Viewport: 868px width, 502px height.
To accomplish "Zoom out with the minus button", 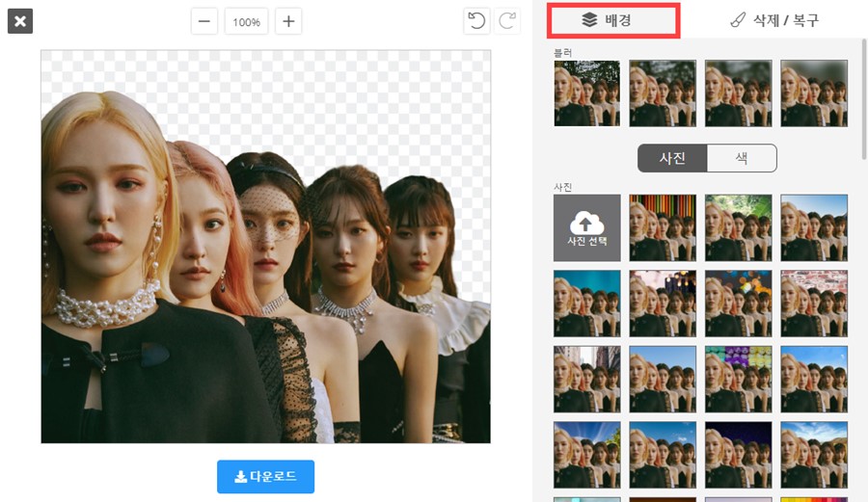I will [204, 21].
